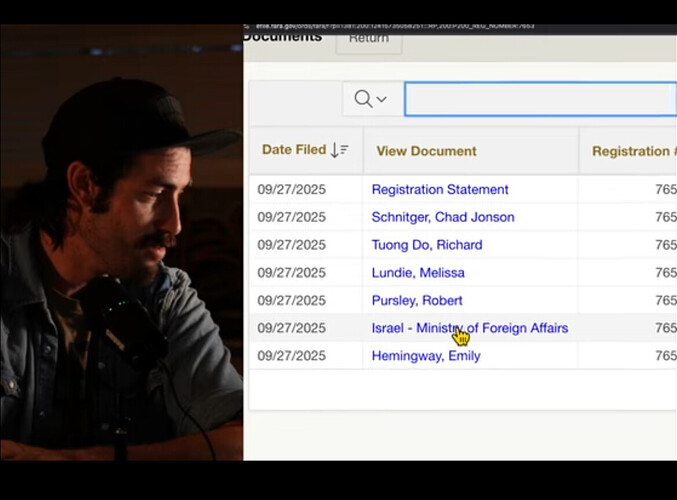Click the magnifying glass search icon
This screenshot has width=677, height=500.
[x=363, y=99]
